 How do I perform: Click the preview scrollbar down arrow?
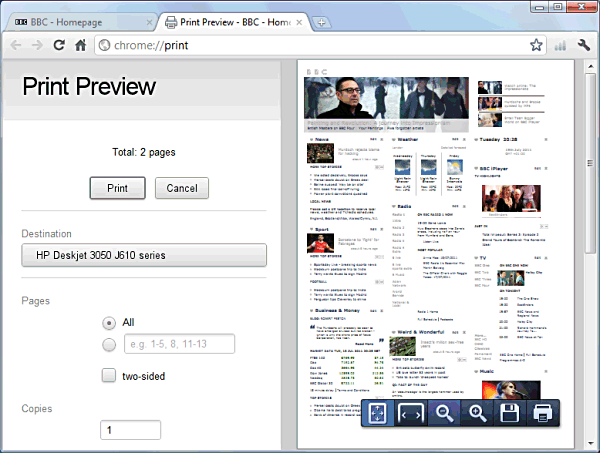591,444
